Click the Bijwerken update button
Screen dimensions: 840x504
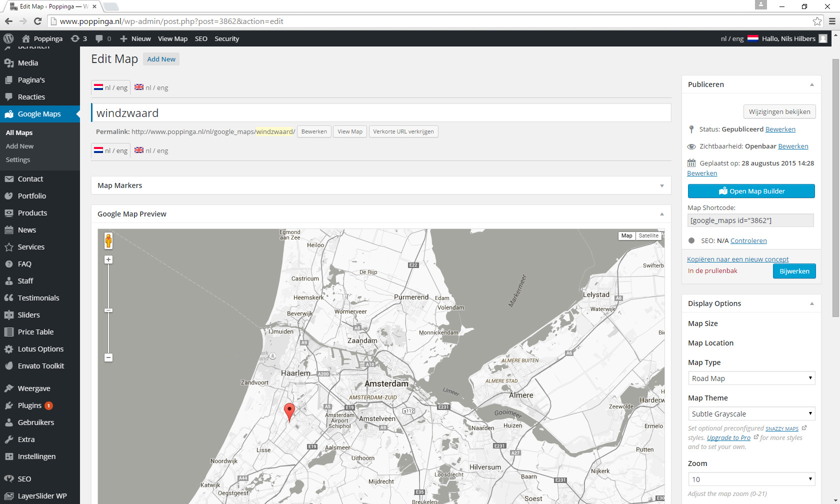(794, 271)
